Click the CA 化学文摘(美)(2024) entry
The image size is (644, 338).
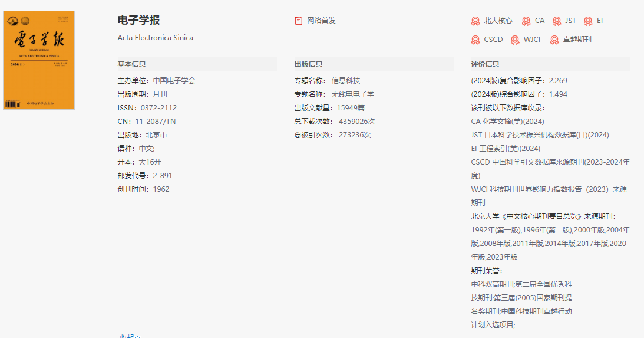tap(508, 122)
